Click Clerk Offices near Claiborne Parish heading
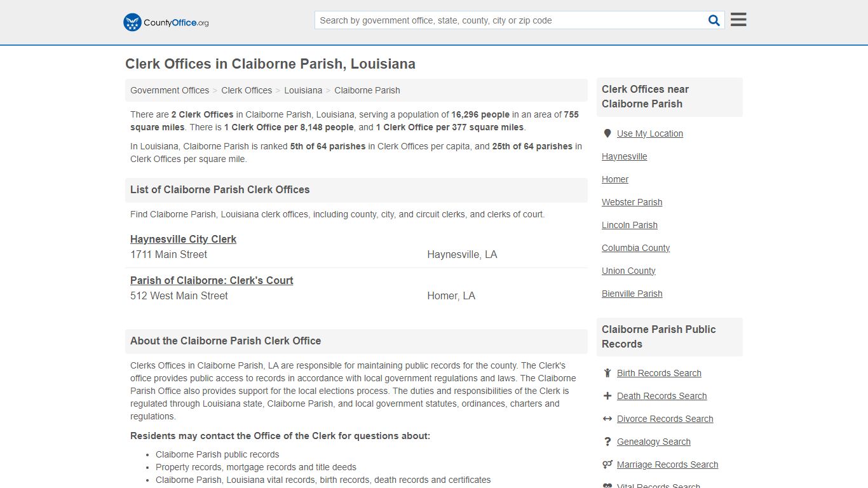The width and height of the screenshot is (868, 488). 645,97
